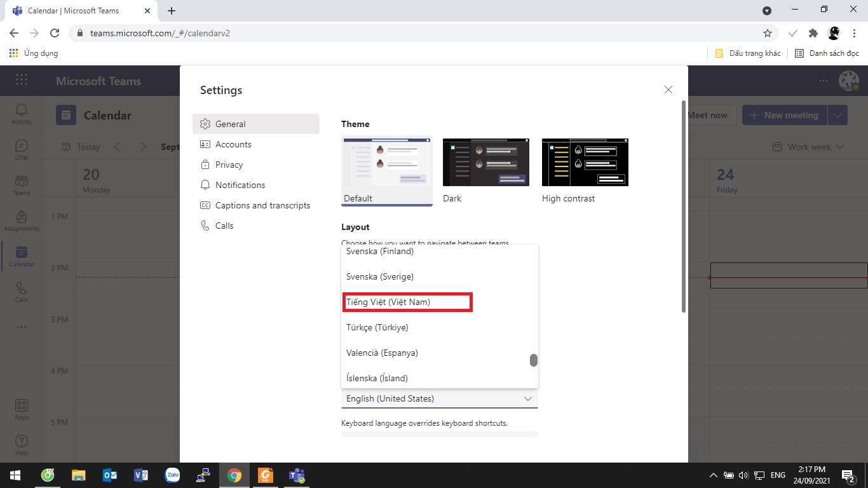868x488 pixels.
Task: Choose the High contrast theme
Action: click(x=585, y=162)
